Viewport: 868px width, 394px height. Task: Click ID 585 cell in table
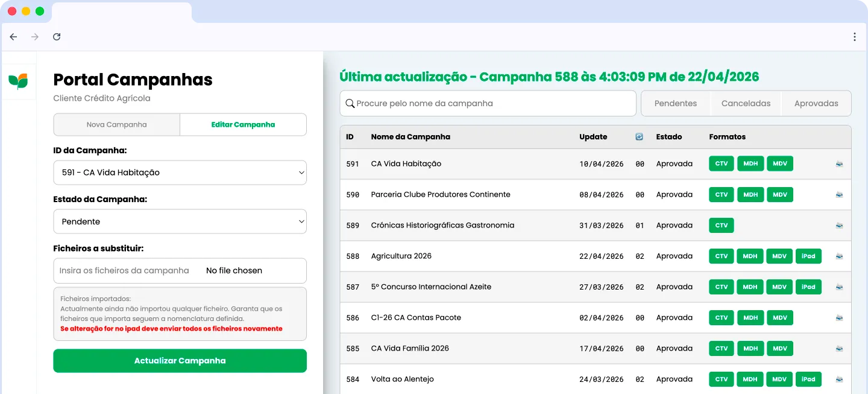click(x=353, y=349)
